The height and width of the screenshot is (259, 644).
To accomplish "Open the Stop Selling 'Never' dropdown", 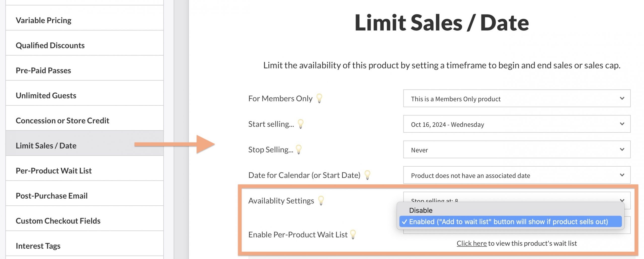I will coord(516,150).
